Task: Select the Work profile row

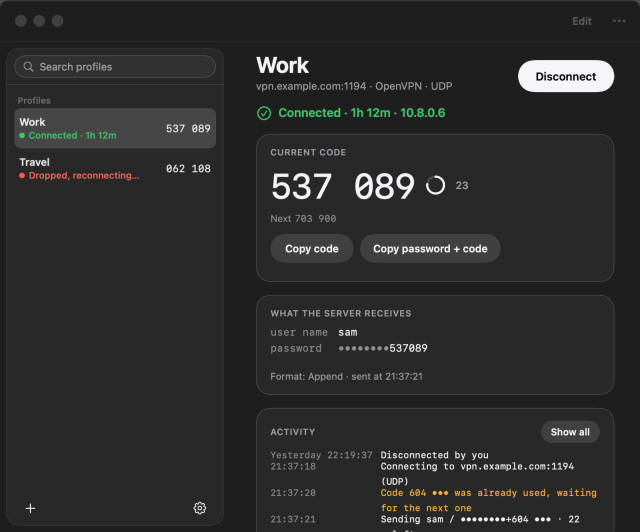Action: (115, 128)
